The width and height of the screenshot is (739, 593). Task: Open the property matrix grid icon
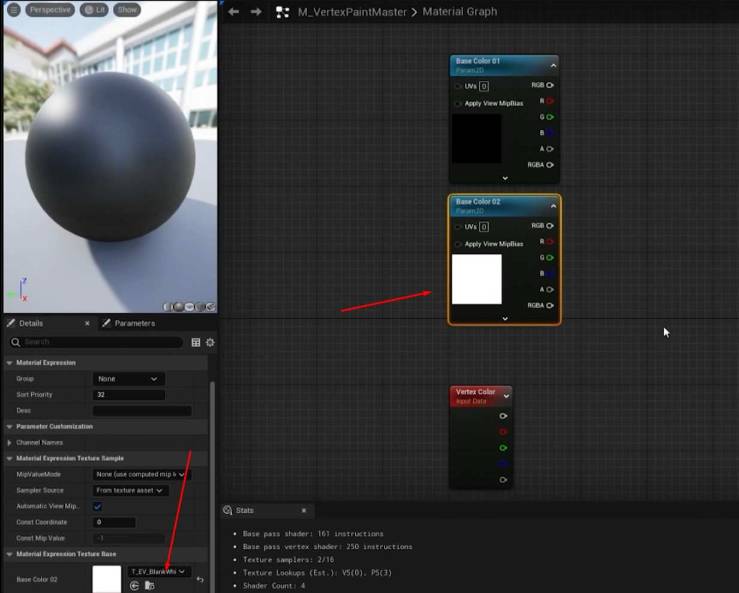pyautogui.click(x=196, y=343)
